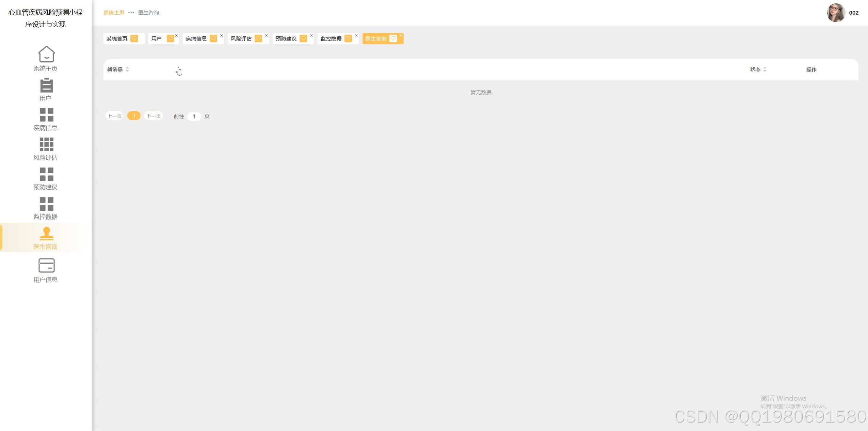The height and width of the screenshot is (431, 868).
Task: Switch to the 系统首页 tab
Action: (x=117, y=39)
